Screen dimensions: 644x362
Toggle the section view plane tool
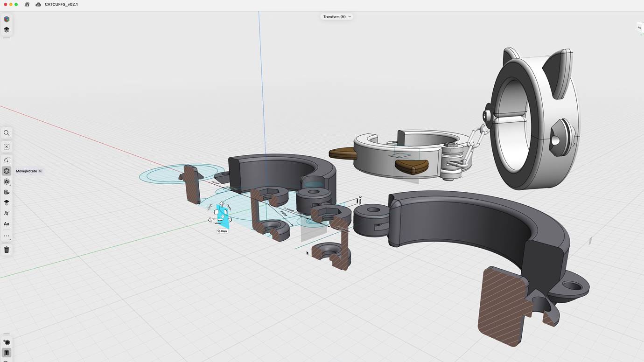(x=7, y=213)
